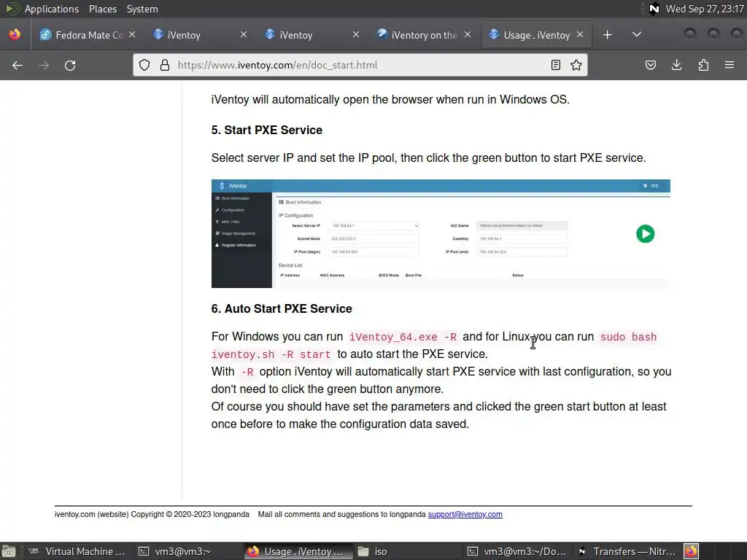Screen dimensions: 747x560
Task: Click green play button in the screenshot
Action: click(645, 234)
